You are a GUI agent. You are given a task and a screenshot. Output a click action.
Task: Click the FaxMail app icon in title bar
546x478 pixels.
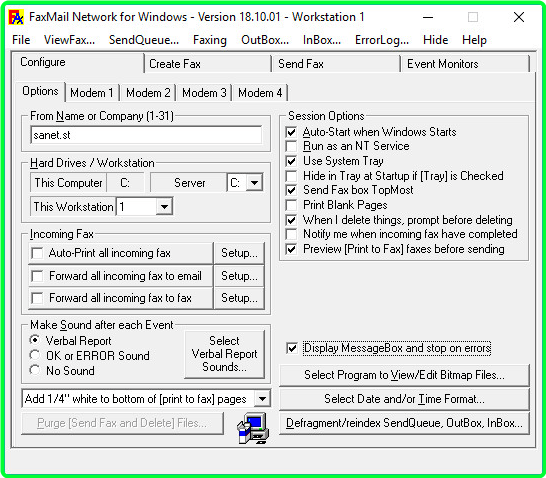point(16,17)
